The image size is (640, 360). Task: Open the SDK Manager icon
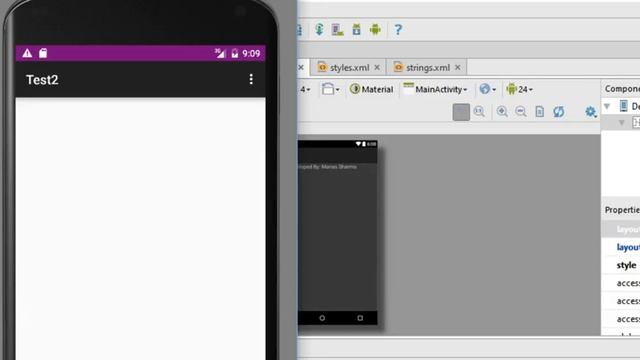(356, 29)
